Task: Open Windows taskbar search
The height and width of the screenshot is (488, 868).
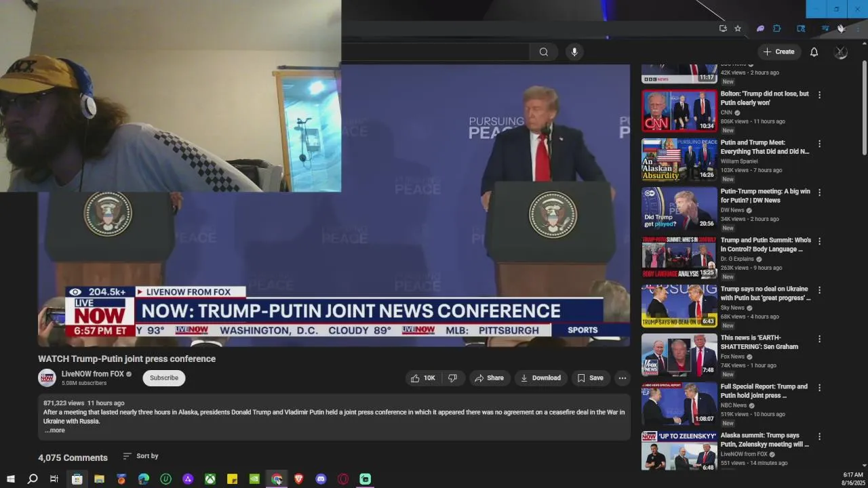Action: pyautogui.click(x=32, y=479)
